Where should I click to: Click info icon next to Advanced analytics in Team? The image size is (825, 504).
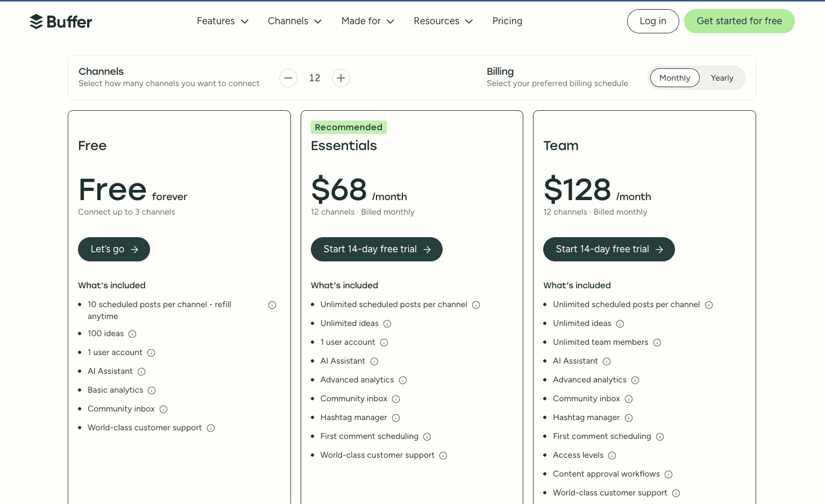635,380
